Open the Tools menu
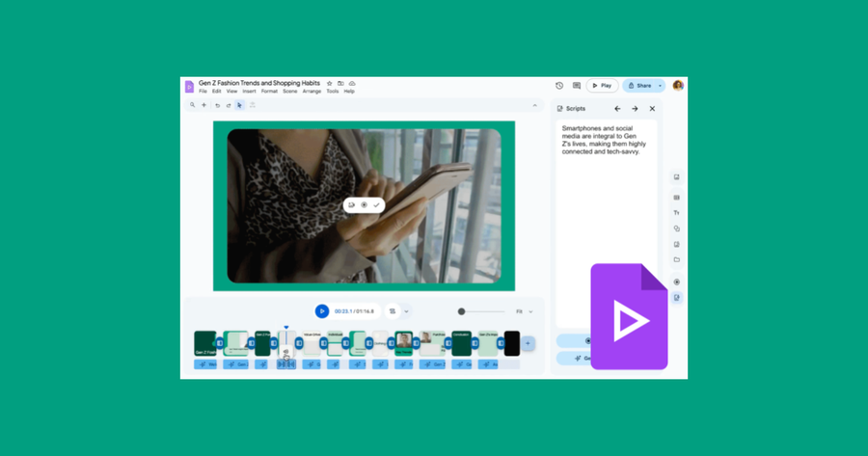The width and height of the screenshot is (868, 456). 332,92
